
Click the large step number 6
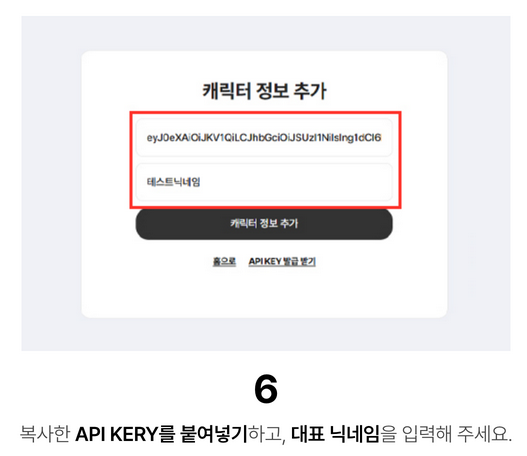(x=266, y=389)
